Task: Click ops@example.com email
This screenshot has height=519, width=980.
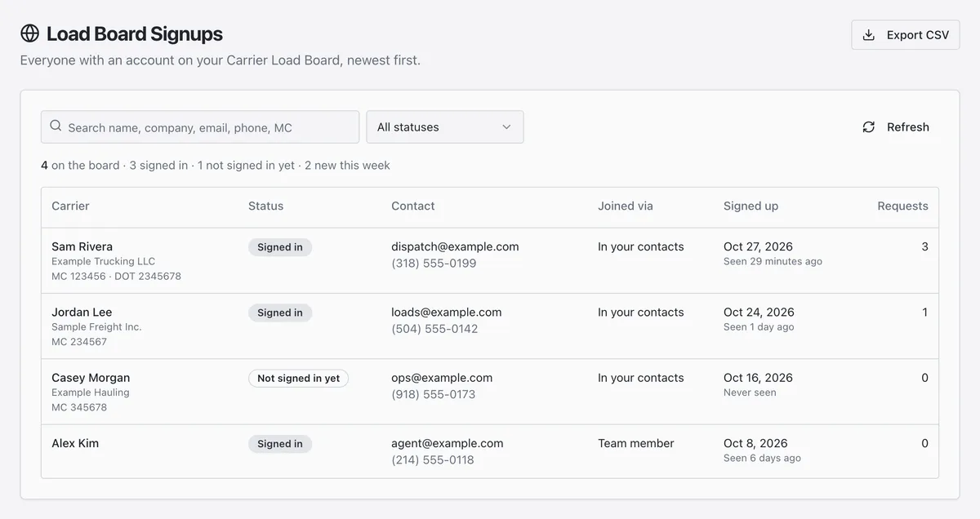Action: pos(442,378)
